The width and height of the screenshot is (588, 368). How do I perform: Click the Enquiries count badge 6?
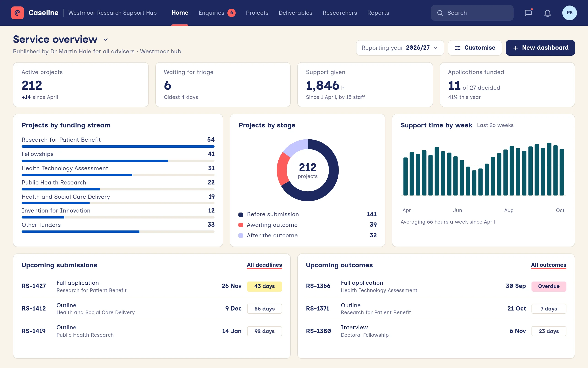(232, 13)
